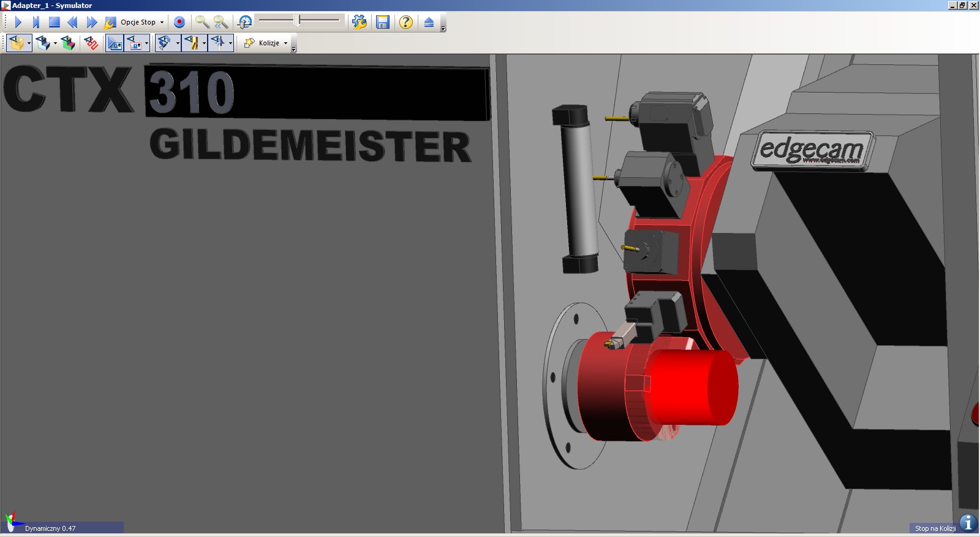Expand stock display dropdown arrow
The image size is (980, 537).
coord(29,44)
